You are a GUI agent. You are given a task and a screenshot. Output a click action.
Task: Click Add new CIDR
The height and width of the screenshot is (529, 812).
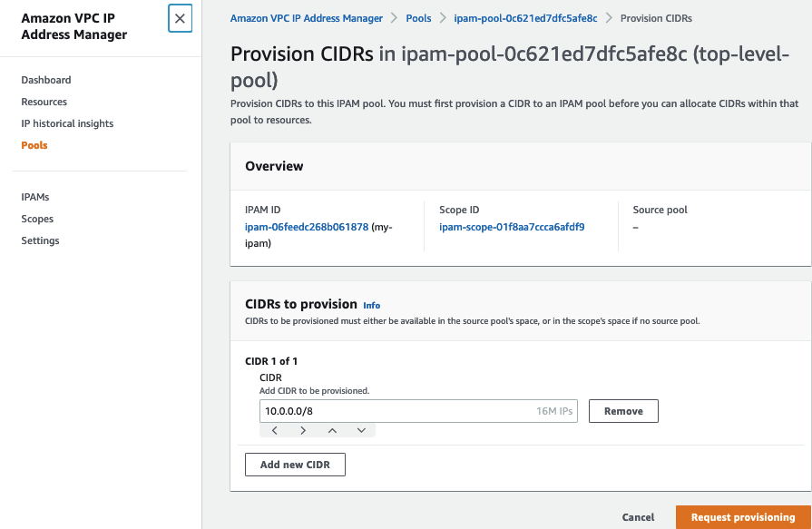point(294,464)
